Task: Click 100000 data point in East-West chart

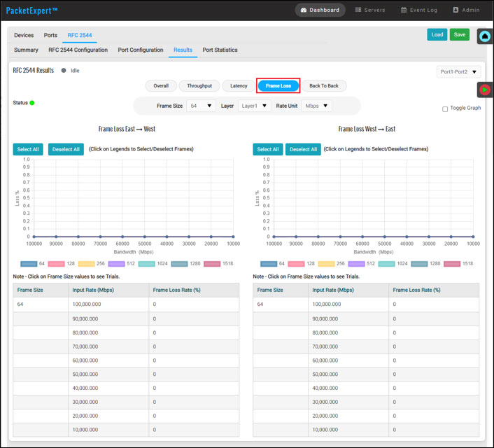Action: [34, 237]
